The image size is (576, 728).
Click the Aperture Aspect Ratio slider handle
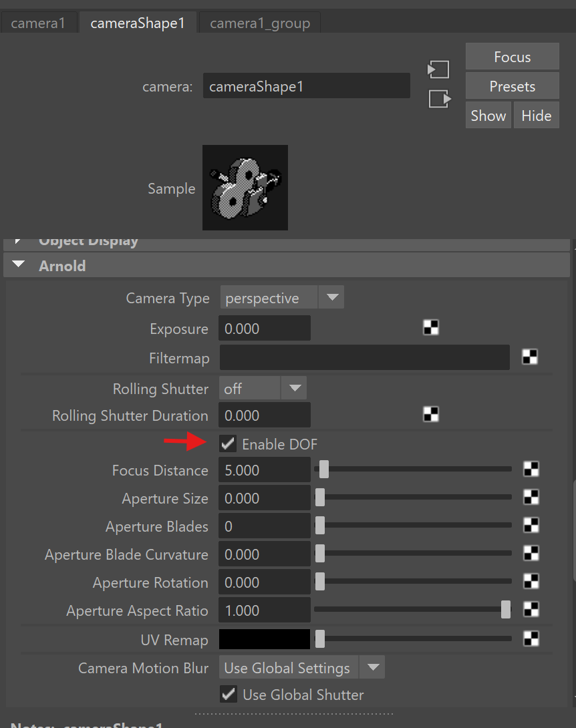[x=506, y=609]
